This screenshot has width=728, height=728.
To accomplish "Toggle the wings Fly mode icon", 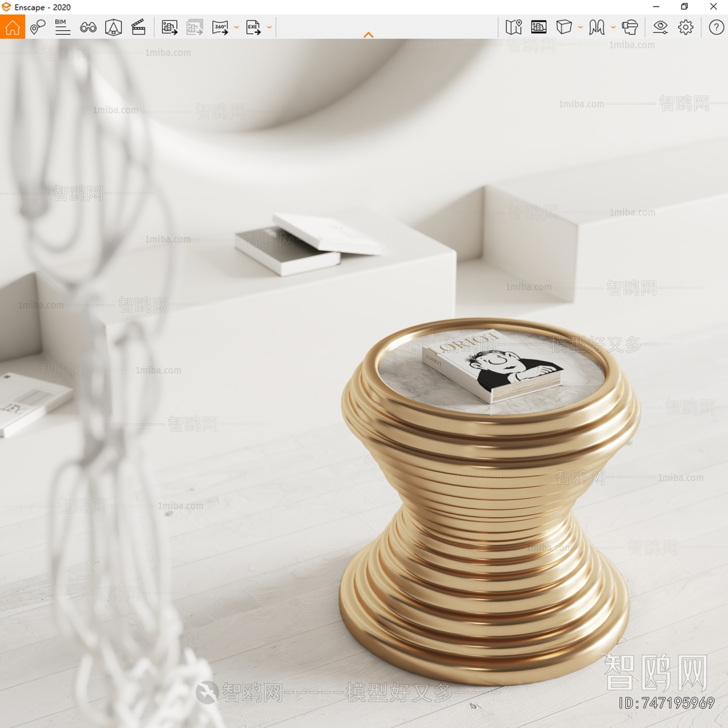I will click(x=597, y=27).
